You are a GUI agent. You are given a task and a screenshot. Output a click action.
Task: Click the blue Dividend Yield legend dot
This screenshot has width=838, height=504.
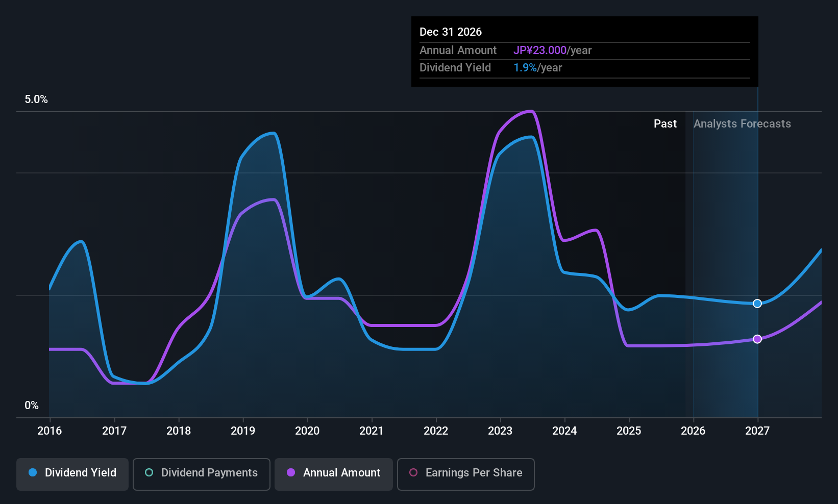[33, 472]
